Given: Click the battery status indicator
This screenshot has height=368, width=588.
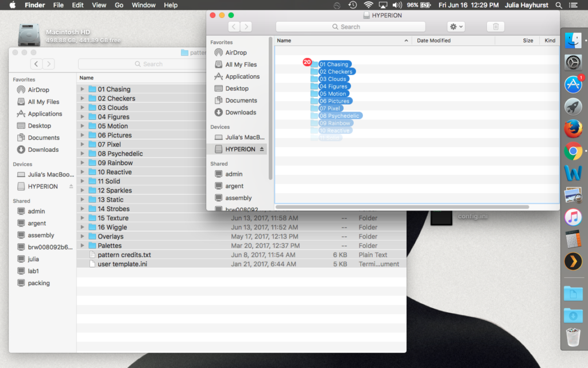Looking at the screenshot, I should 419,5.
